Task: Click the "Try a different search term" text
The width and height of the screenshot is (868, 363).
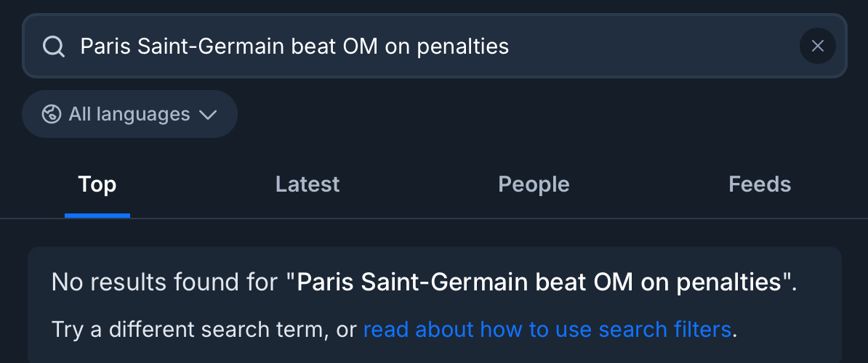Action: 187,330
